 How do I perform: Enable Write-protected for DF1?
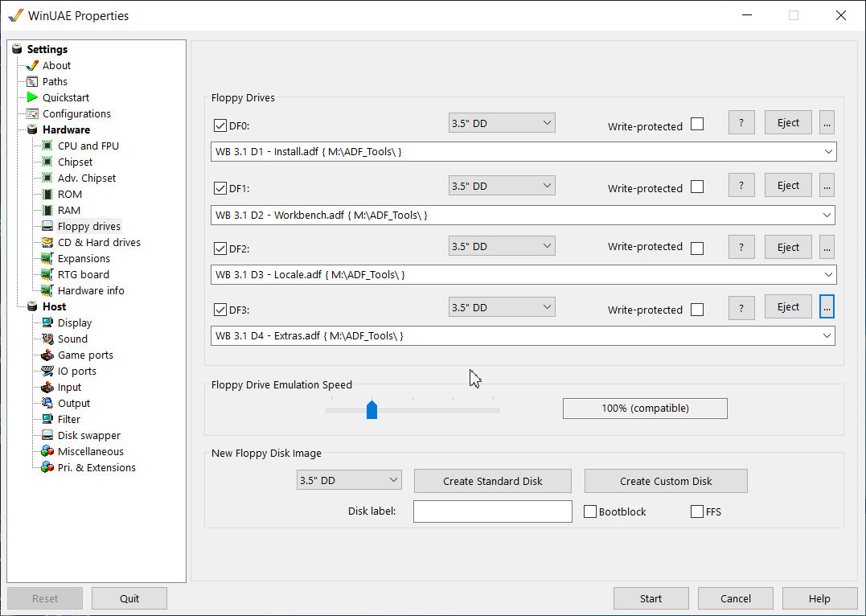tap(697, 187)
